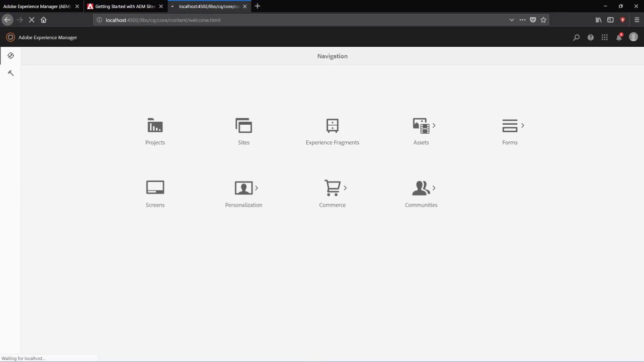Open the user profile avatar

click(633, 37)
